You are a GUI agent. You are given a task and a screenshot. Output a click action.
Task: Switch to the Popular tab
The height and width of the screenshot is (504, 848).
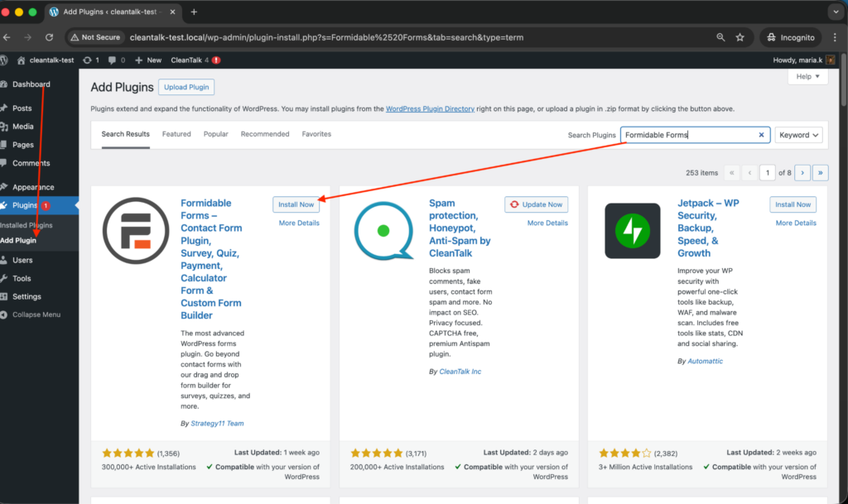(218, 133)
